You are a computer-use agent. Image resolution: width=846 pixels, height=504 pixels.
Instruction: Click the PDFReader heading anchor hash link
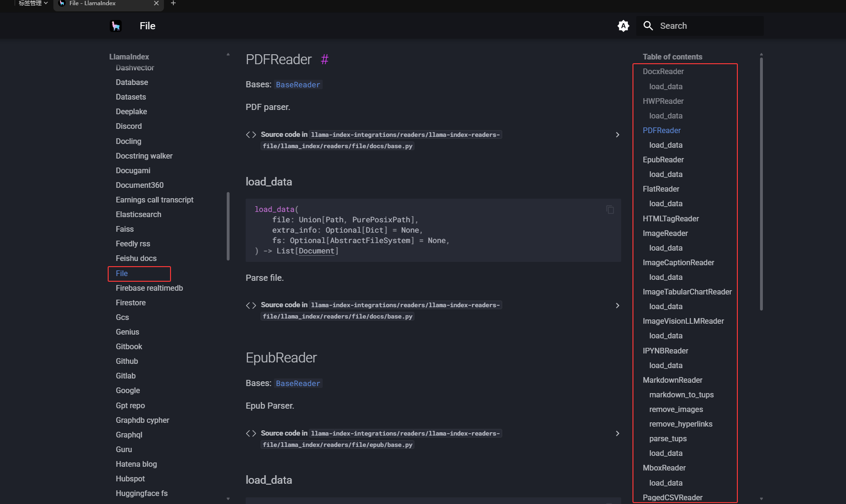[x=325, y=59]
